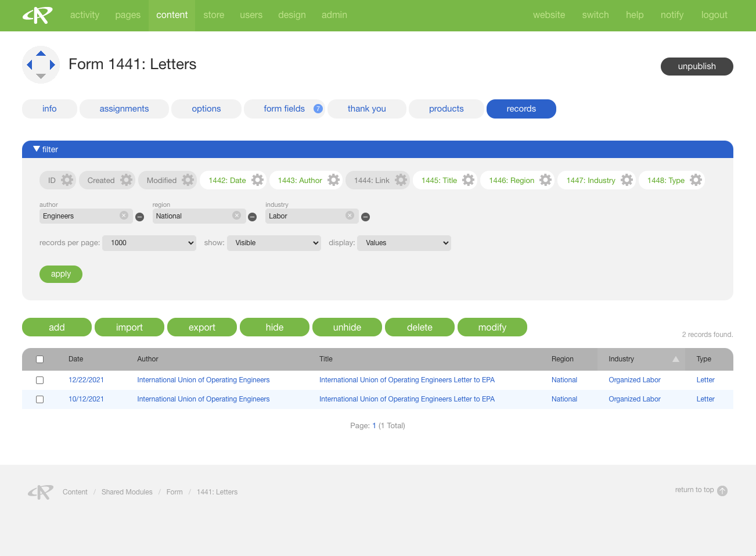Image resolution: width=756 pixels, height=556 pixels.
Task: Open gear settings for 1446: Region
Action: coord(546,180)
